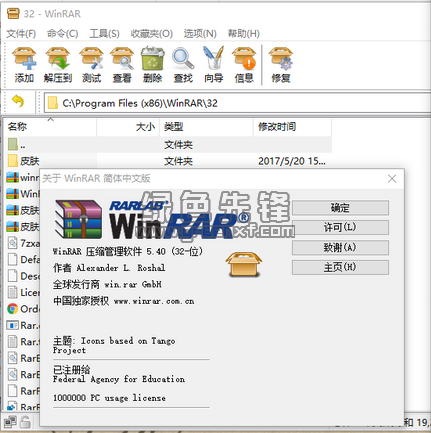
Task: Open the Info (信息) toolbar icon
Action: pyautogui.click(x=244, y=65)
